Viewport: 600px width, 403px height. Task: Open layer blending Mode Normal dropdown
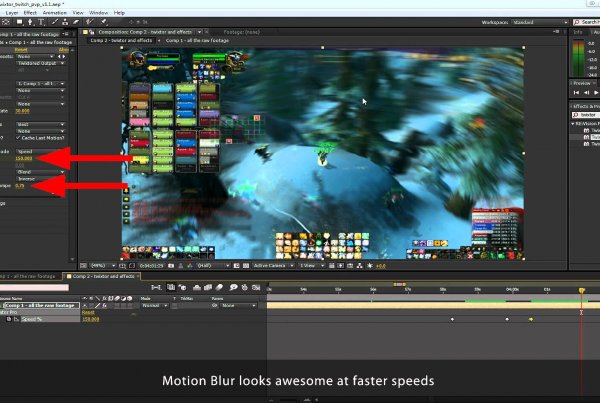[x=154, y=306]
